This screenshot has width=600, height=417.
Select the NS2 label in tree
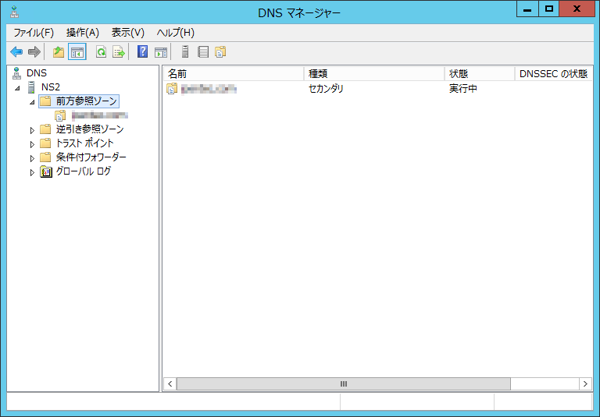point(51,87)
